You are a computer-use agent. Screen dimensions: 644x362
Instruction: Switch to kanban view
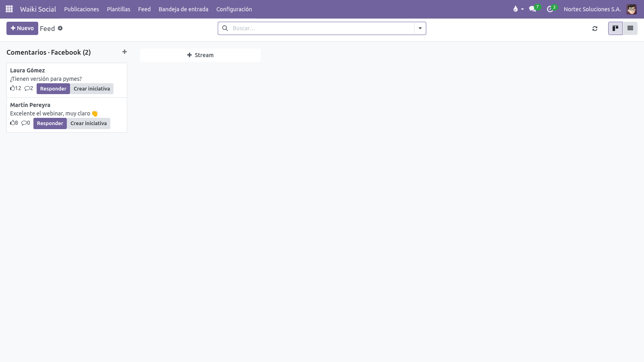pyautogui.click(x=615, y=28)
